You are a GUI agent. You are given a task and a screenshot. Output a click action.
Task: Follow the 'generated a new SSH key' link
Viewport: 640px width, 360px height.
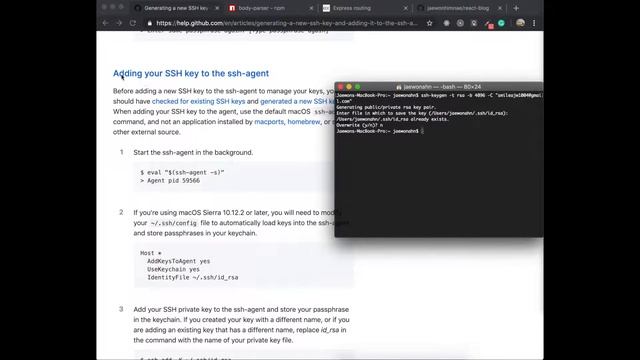click(x=298, y=101)
